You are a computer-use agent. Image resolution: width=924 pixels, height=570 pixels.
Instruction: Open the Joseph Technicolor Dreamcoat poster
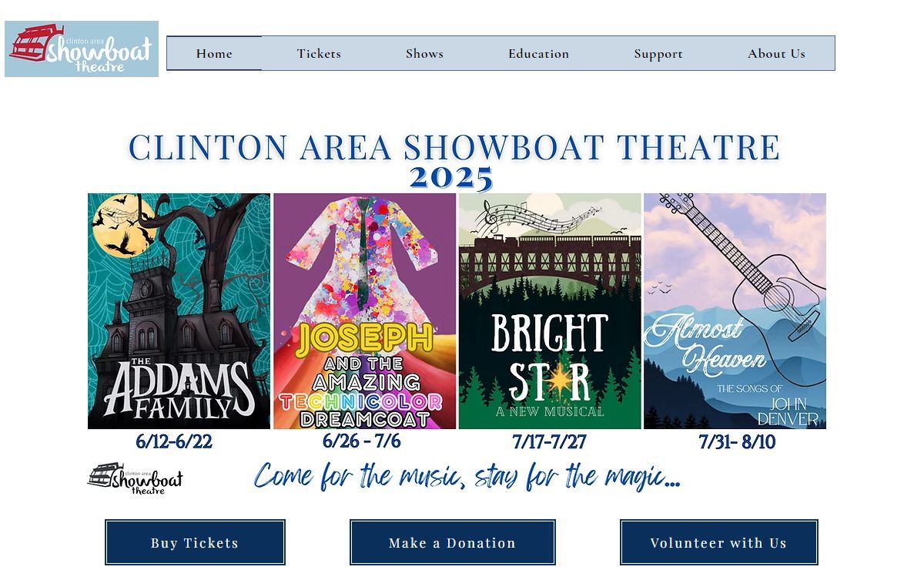[x=364, y=311]
